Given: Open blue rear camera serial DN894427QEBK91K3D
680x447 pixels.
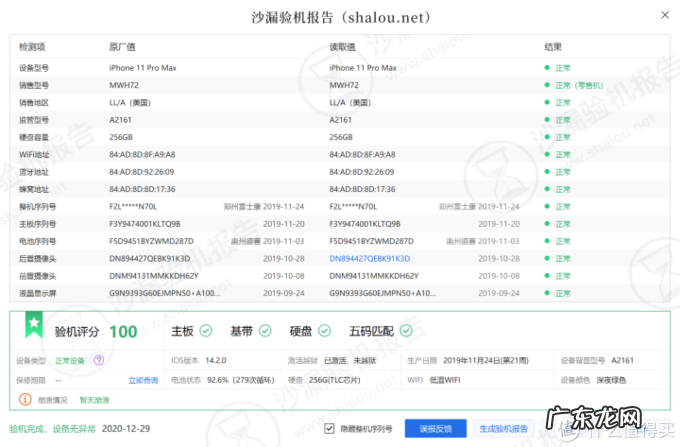Looking at the screenshot, I should point(369,258).
